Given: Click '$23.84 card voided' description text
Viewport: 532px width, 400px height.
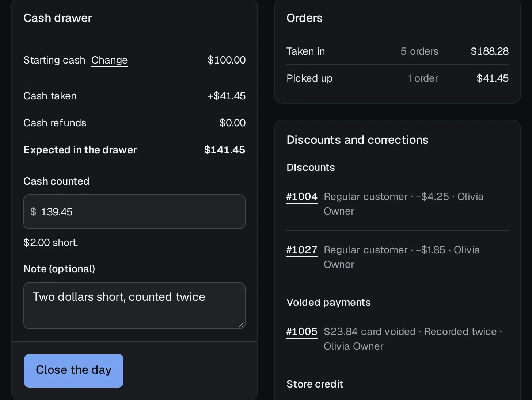Looking at the screenshot, I should click(x=370, y=332).
